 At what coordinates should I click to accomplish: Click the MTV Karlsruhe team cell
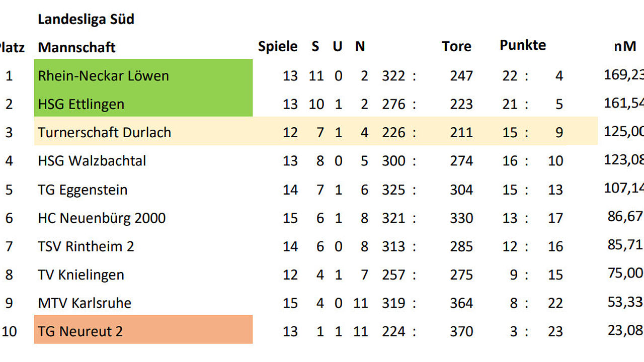click(x=85, y=303)
